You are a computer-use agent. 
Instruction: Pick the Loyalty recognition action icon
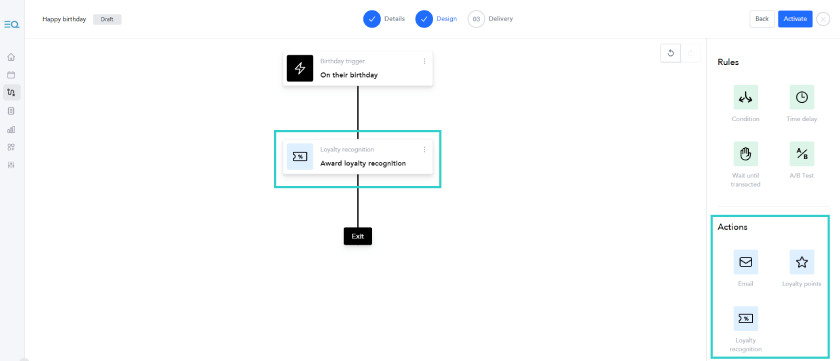(746, 319)
